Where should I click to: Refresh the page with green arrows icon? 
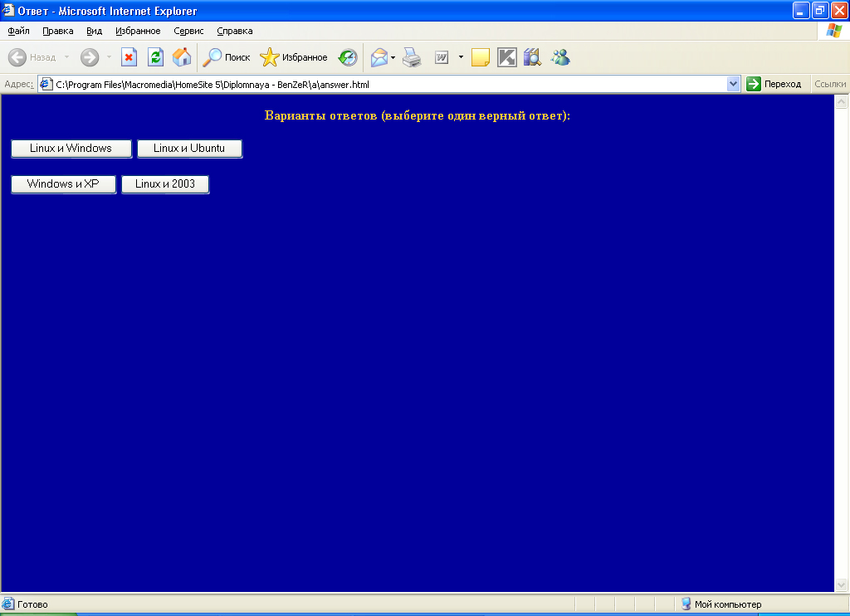[x=155, y=57]
